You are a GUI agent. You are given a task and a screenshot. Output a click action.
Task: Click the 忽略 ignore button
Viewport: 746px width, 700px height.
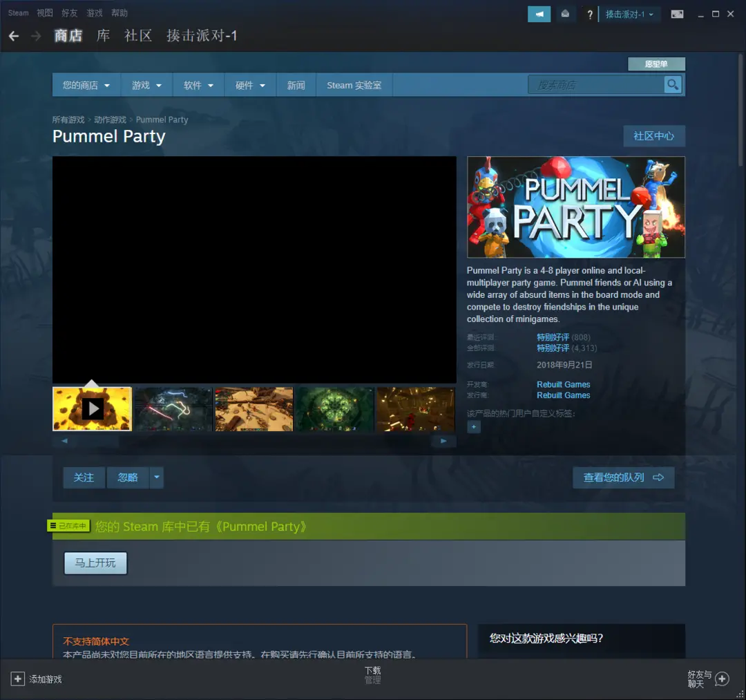click(x=128, y=477)
